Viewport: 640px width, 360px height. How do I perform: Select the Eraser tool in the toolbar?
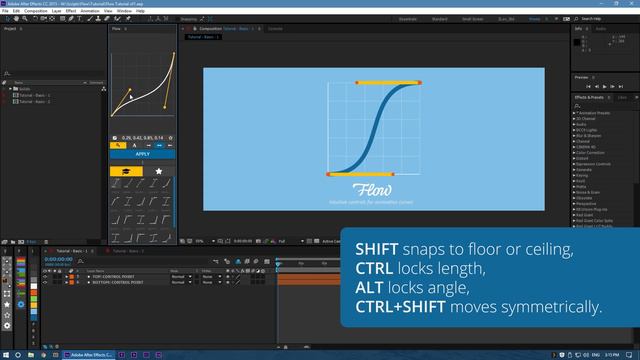pyautogui.click(x=107, y=19)
